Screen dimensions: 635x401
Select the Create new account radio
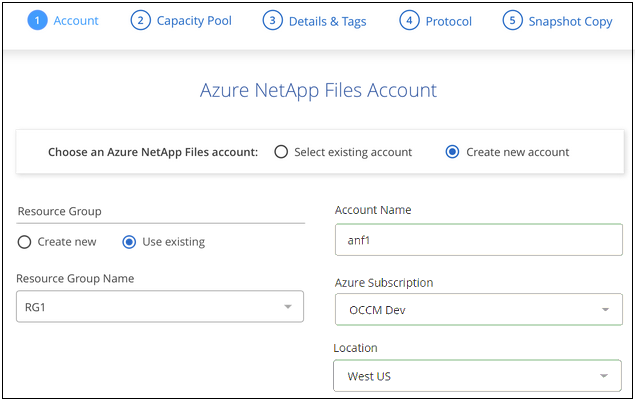453,152
